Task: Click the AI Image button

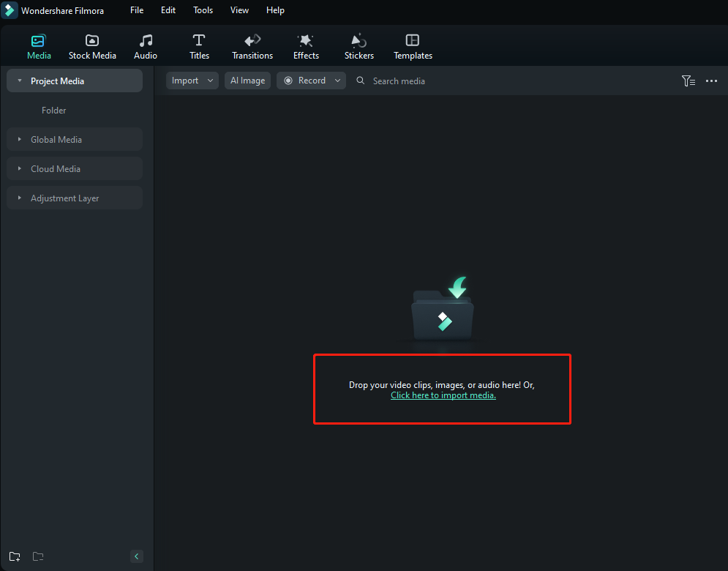Action: 247,81
